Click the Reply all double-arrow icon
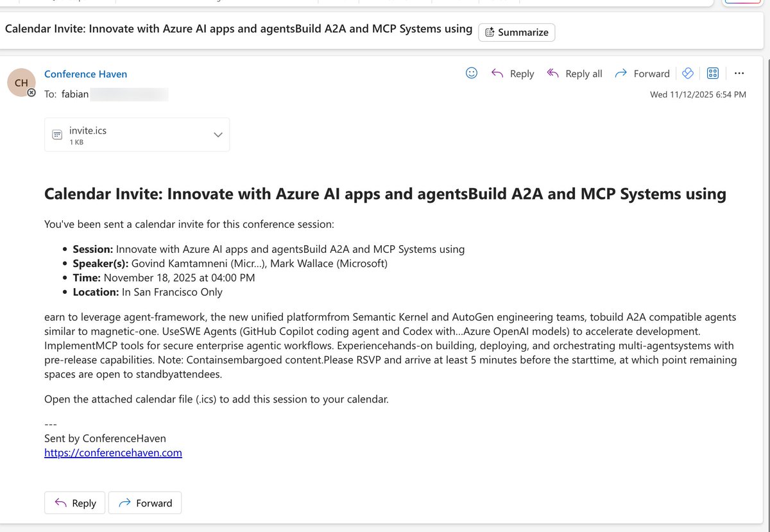Image resolution: width=770 pixels, height=532 pixels. [x=552, y=73]
